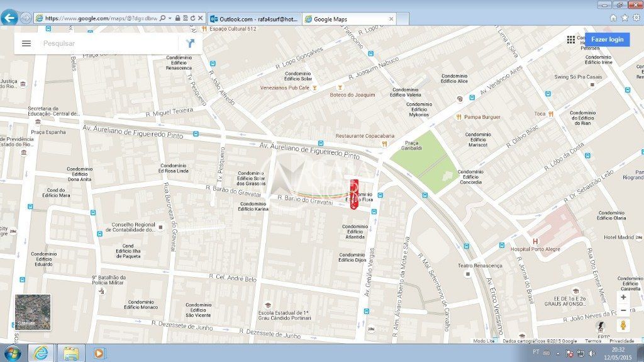Click the red location marker pin
The image size is (644, 362).
354,193
